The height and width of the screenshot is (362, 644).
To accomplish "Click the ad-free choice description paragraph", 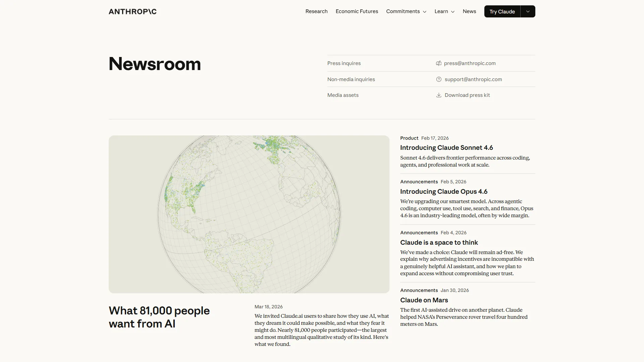I will tap(467, 263).
